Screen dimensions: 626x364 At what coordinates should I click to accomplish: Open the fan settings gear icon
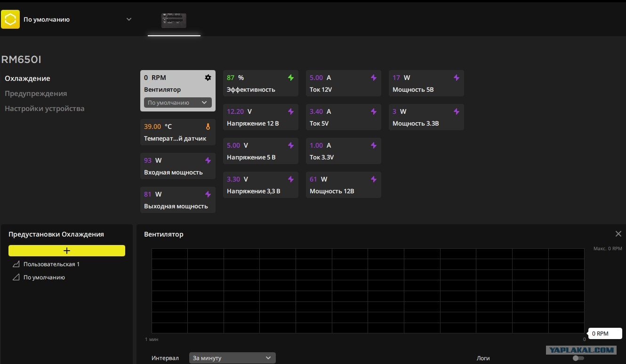point(208,78)
